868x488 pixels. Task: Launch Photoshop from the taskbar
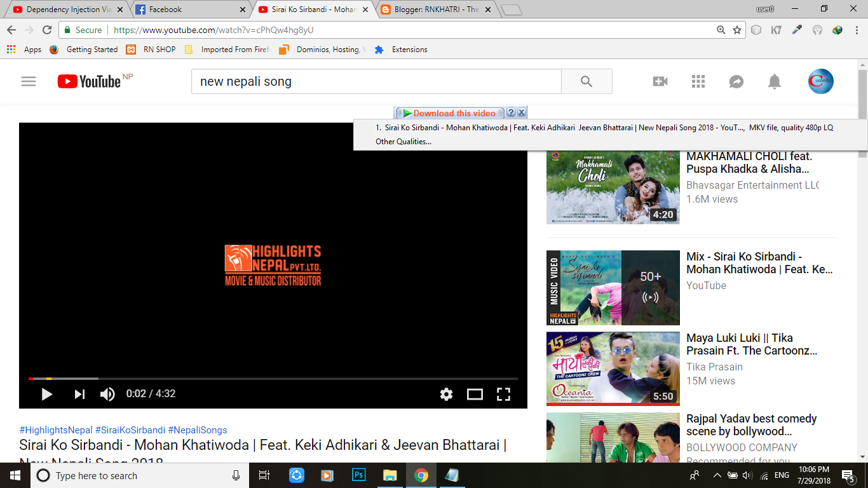[358, 475]
